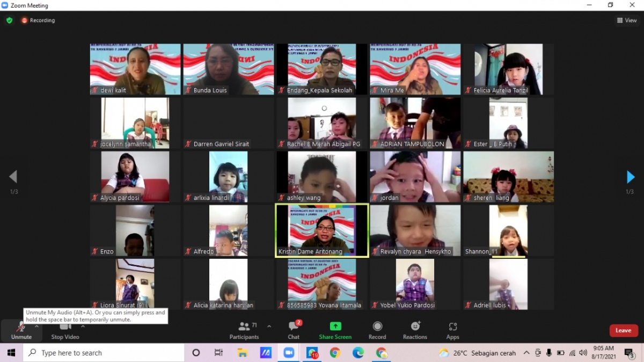This screenshot has width=644, height=362.
Task: Start recording with the Record button
Action: tap(377, 330)
